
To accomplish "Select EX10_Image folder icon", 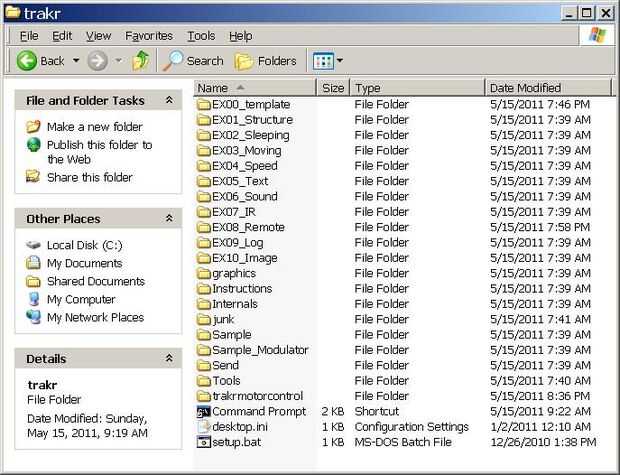I will pos(204,258).
